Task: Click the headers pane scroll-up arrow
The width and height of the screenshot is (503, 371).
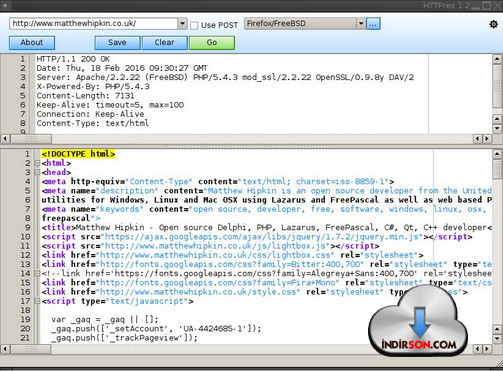Action: (x=497, y=59)
